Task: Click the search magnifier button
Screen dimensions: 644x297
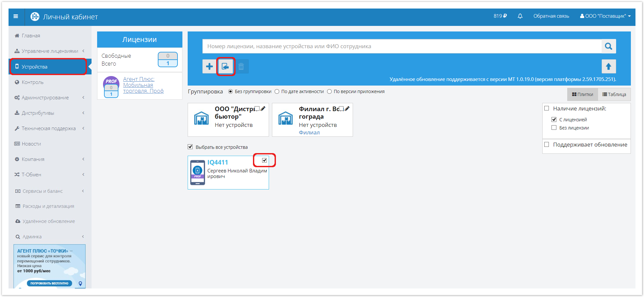Action: [x=609, y=46]
